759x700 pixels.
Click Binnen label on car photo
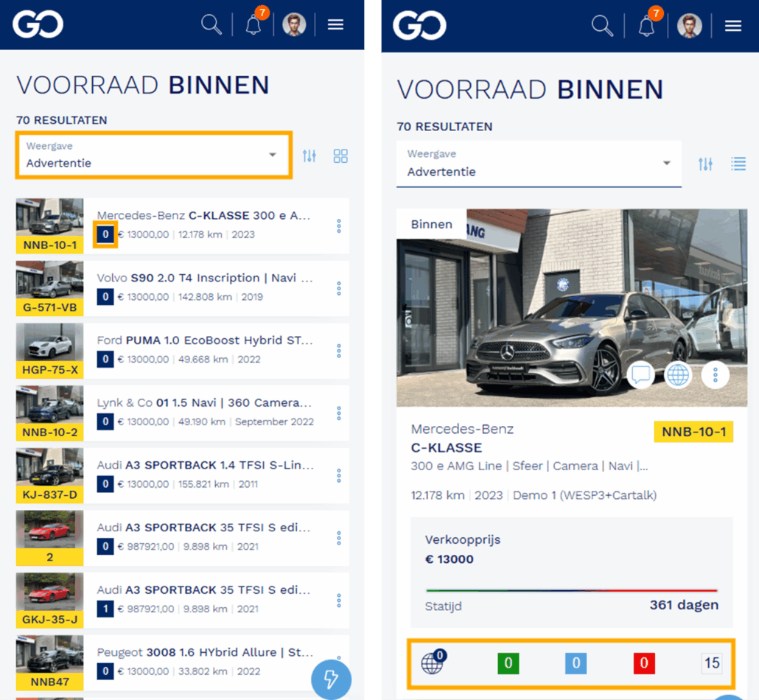point(431,224)
